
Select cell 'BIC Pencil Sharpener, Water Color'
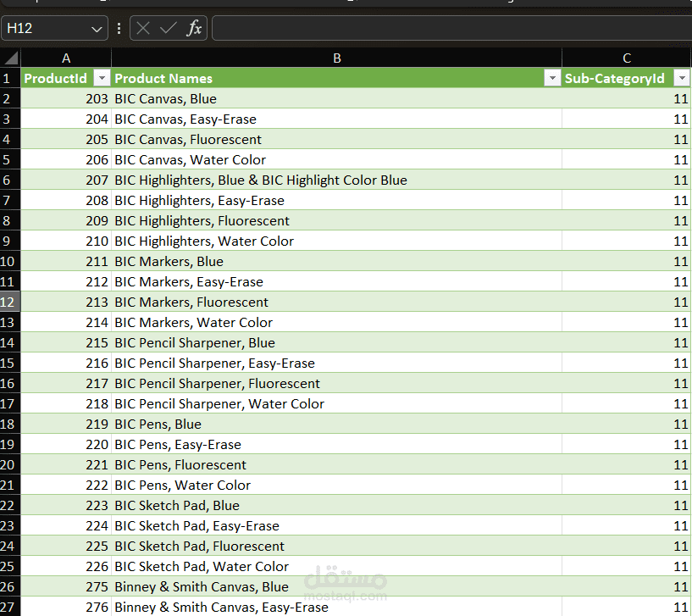tap(337, 403)
